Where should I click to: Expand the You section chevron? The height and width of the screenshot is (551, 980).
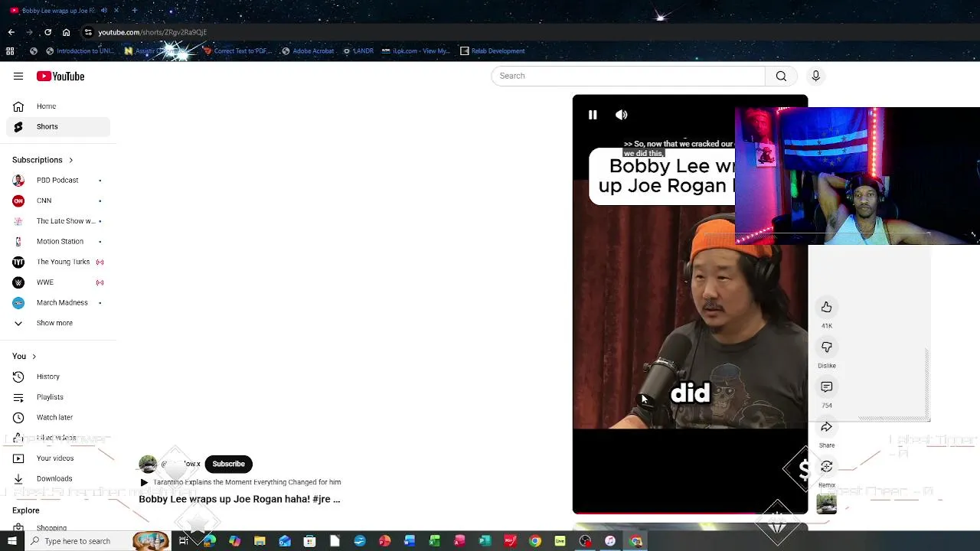[34, 356]
